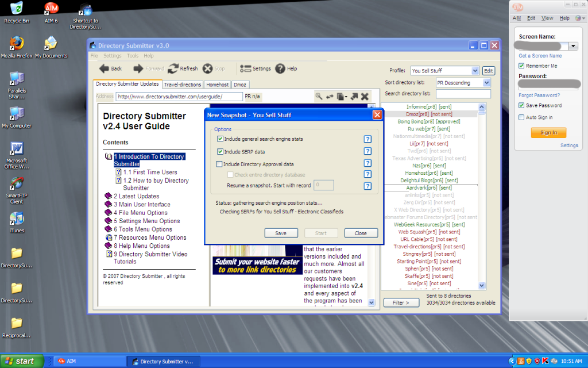Select the SmartFTP Client desktop icon
The width and height of the screenshot is (588, 368).
tap(17, 190)
